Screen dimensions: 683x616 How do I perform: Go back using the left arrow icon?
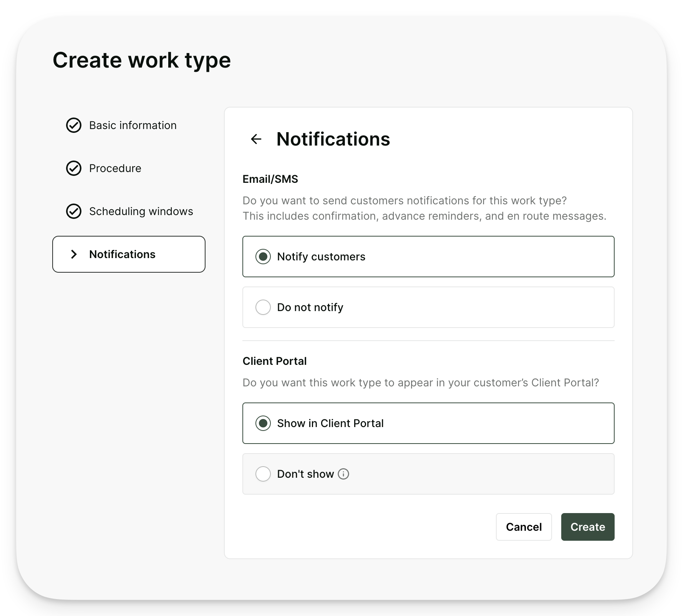coord(256,139)
